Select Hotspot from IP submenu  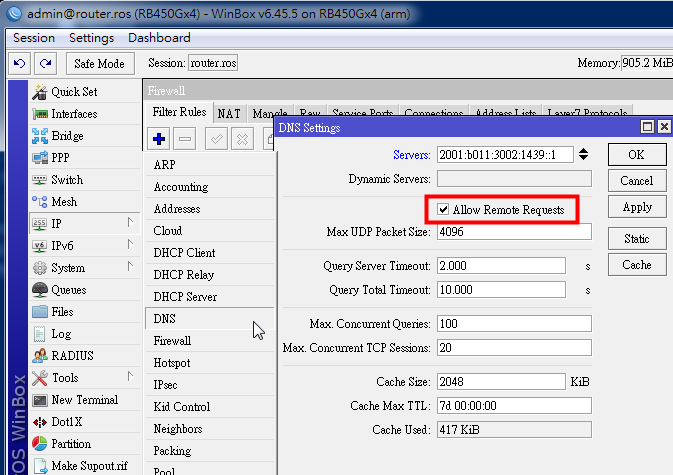209,363
